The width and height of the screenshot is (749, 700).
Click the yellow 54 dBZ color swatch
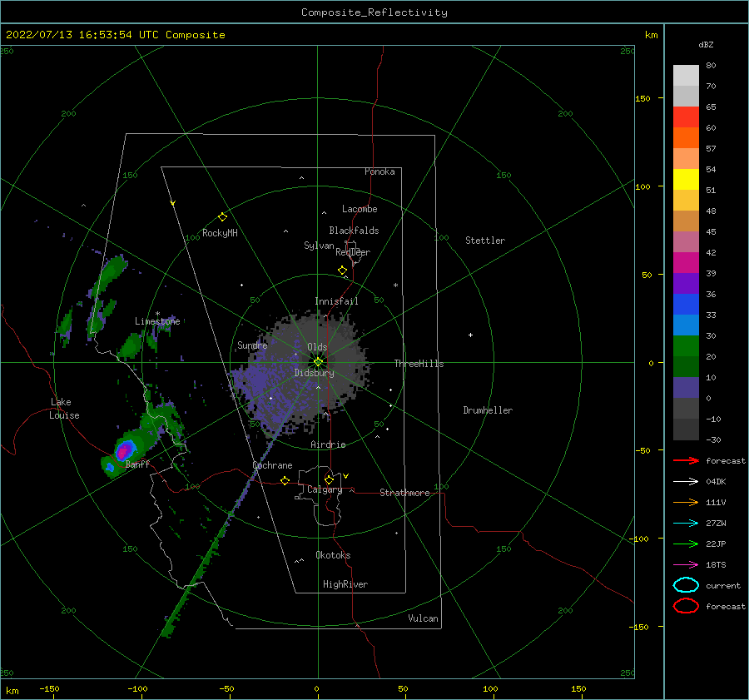686,179
